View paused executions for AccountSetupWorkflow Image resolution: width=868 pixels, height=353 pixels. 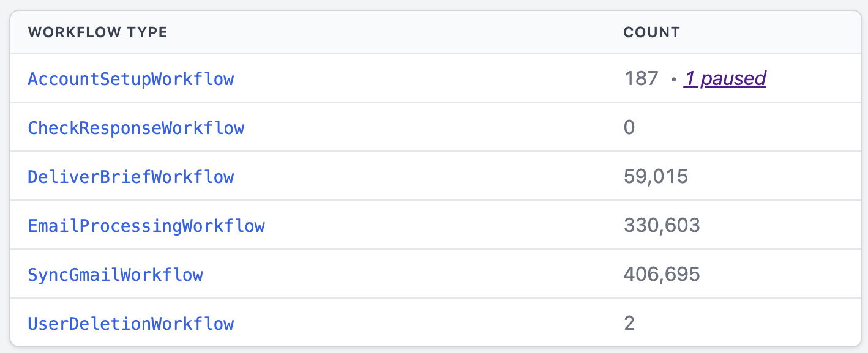point(724,78)
